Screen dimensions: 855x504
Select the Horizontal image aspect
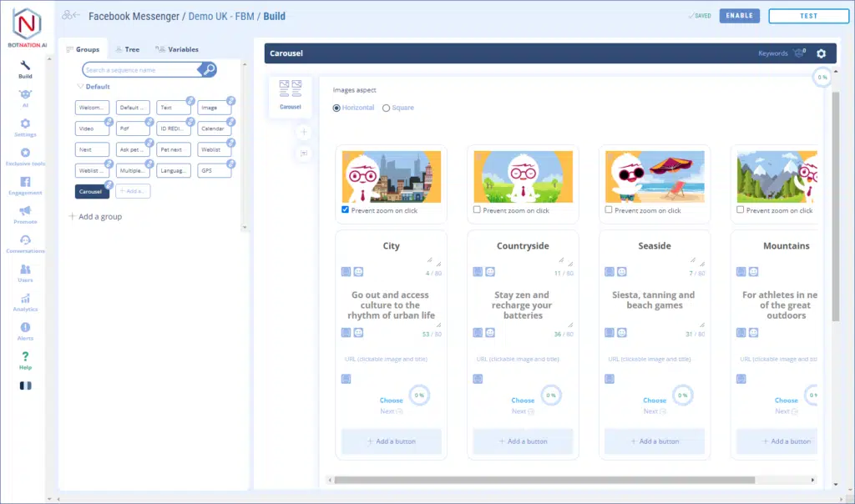click(x=336, y=108)
